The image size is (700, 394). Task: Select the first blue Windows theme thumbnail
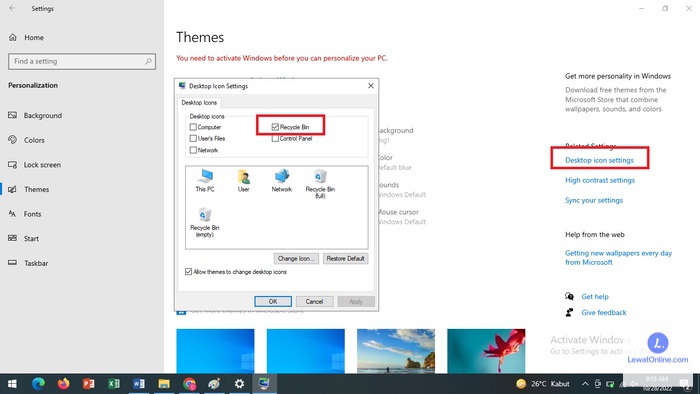[215, 351]
